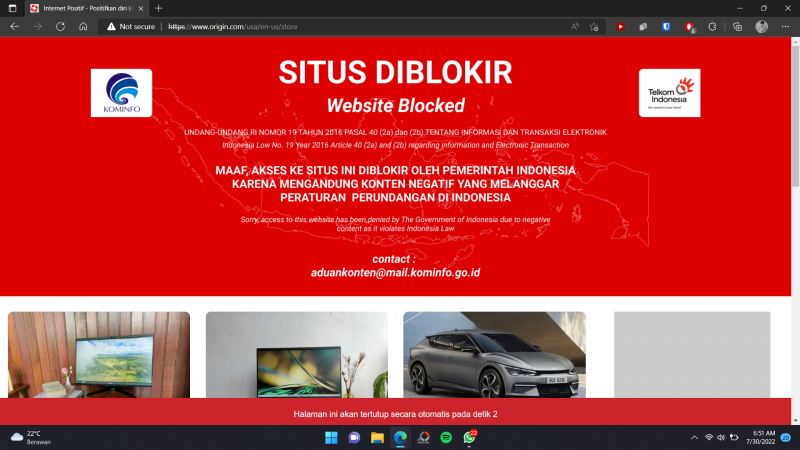Click the origin.com address bar URL
This screenshot has height=450, width=800.
pyautogui.click(x=233, y=27)
